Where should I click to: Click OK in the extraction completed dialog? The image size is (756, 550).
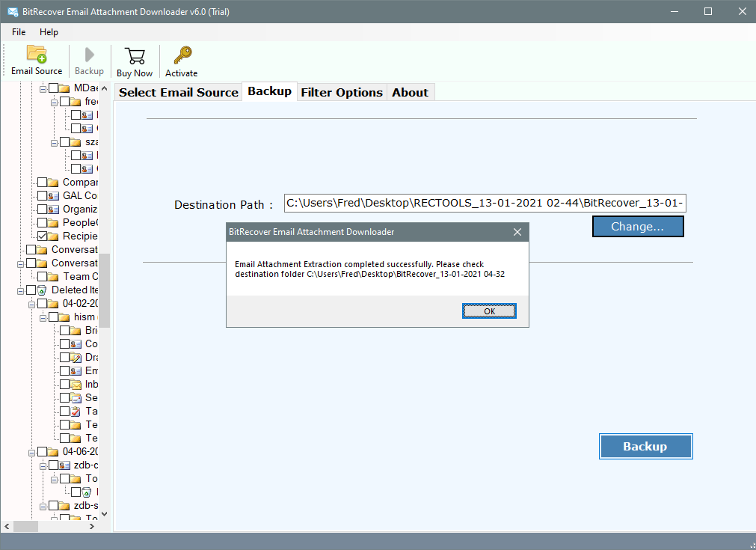[x=489, y=311]
